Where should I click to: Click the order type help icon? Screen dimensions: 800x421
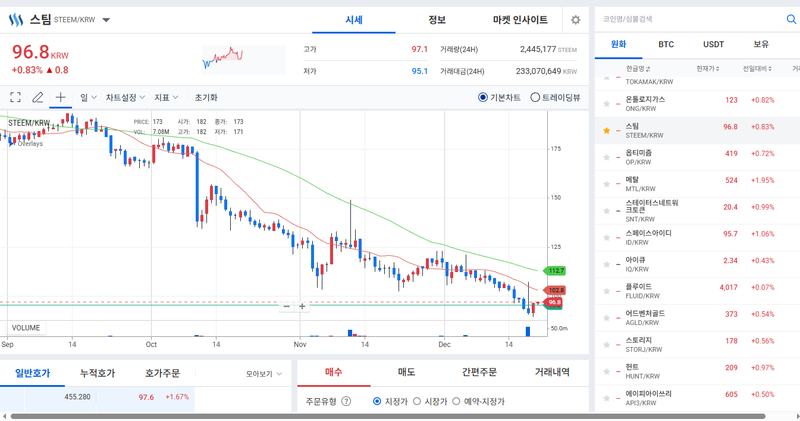tap(346, 401)
